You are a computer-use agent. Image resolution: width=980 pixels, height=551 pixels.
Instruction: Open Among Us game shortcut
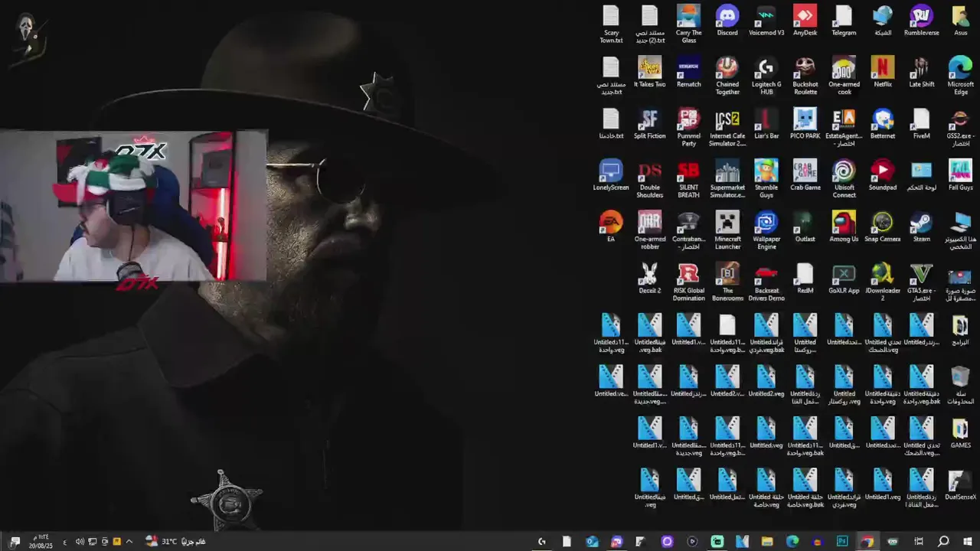[x=844, y=227]
